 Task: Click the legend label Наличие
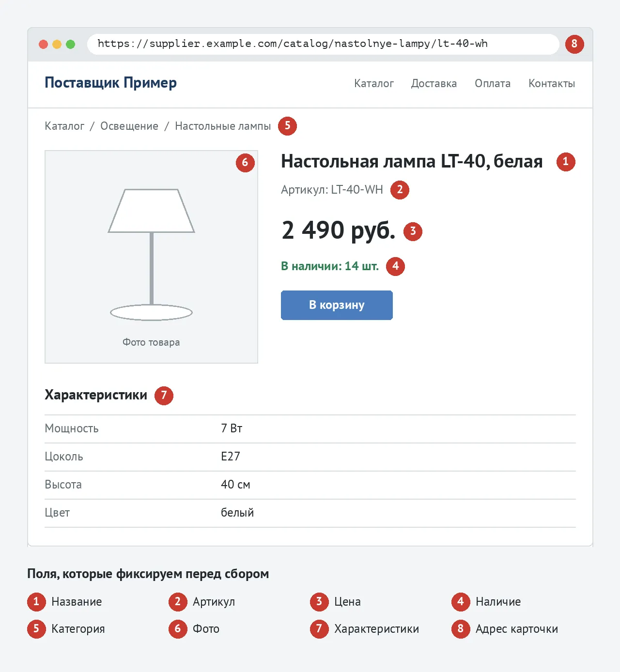pos(498,602)
